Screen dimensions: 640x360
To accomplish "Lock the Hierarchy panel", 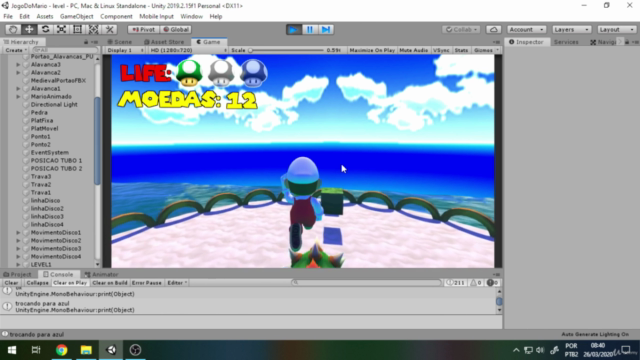I will click(x=86, y=42).
